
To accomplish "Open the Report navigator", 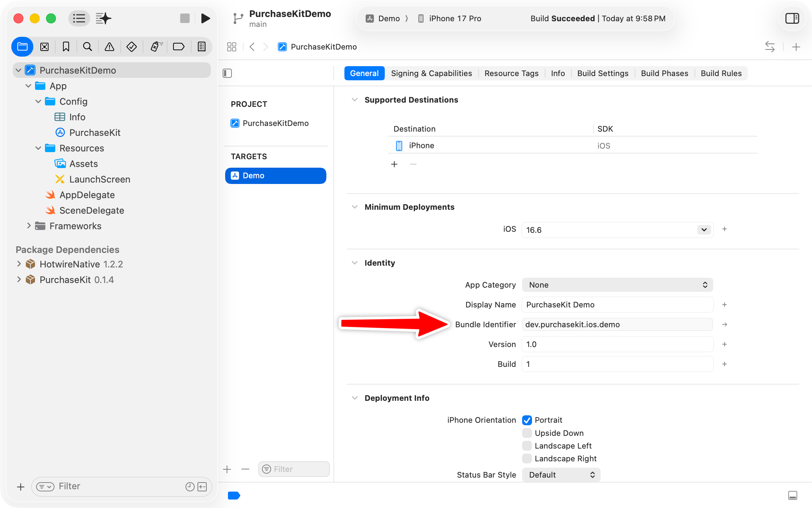I will [x=201, y=46].
